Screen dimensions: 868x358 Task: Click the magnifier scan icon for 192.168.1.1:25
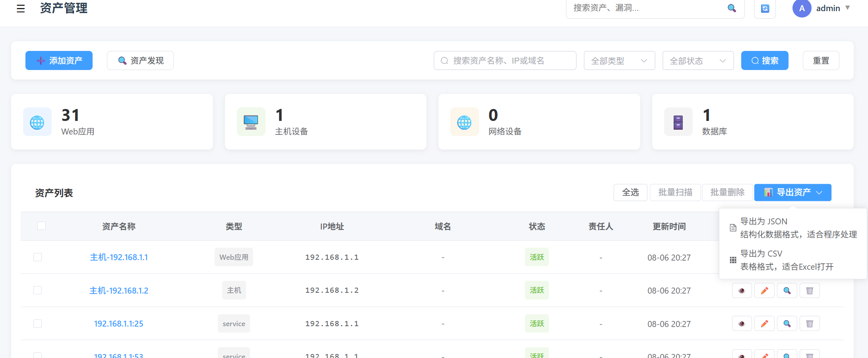(x=787, y=324)
